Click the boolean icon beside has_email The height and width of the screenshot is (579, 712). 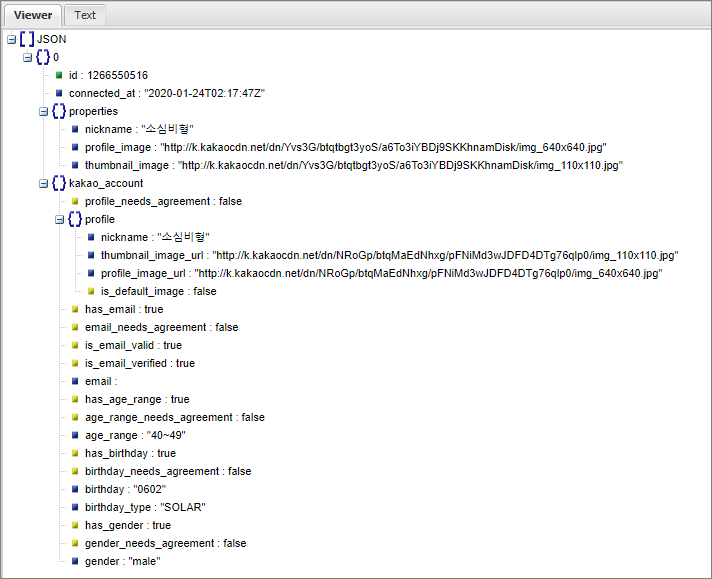coord(75,309)
